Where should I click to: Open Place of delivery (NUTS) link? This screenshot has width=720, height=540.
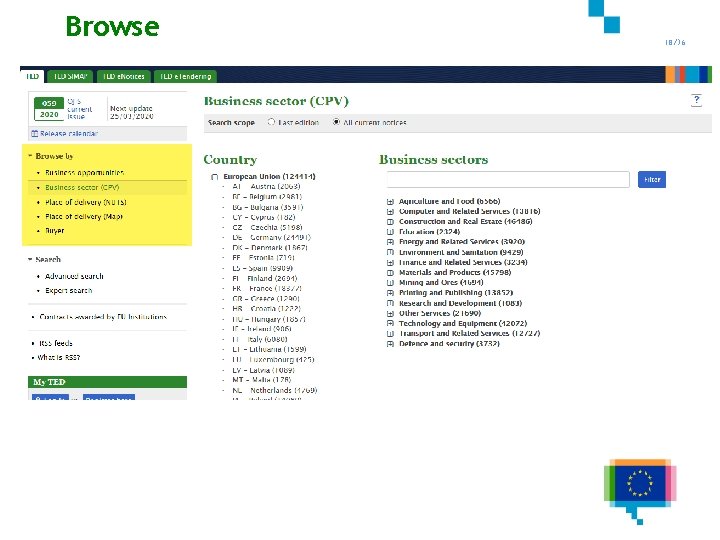click(x=86, y=202)
